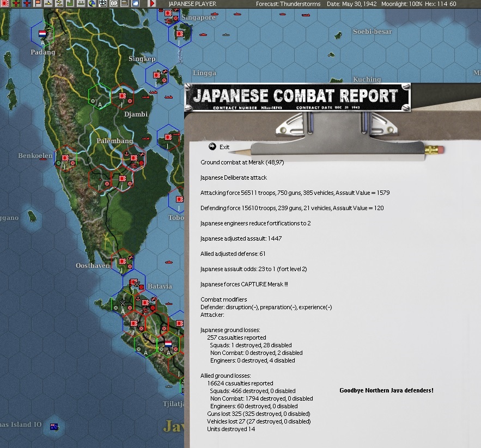Click the red arrow end turn icon
The width and height of the screenshot is (481, 448).
tap(152, 3)
